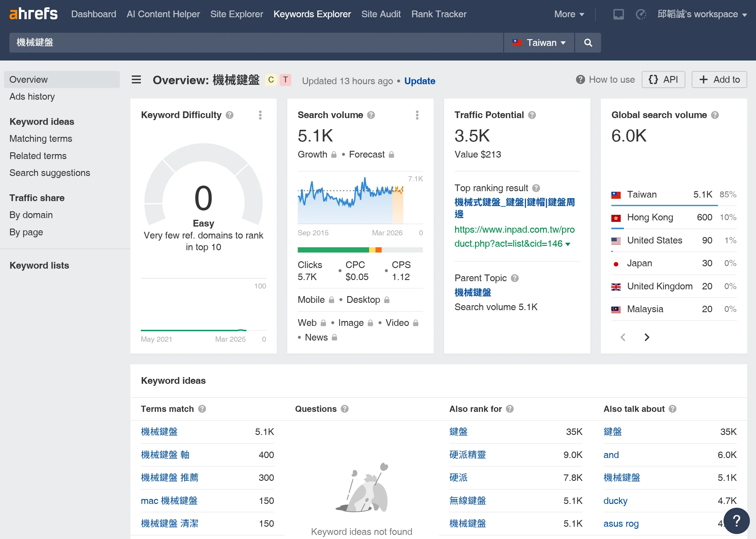This screenshot has height=539, width=756.
Task: Open Site Audit from the top navigation
Action: (381, 14)
